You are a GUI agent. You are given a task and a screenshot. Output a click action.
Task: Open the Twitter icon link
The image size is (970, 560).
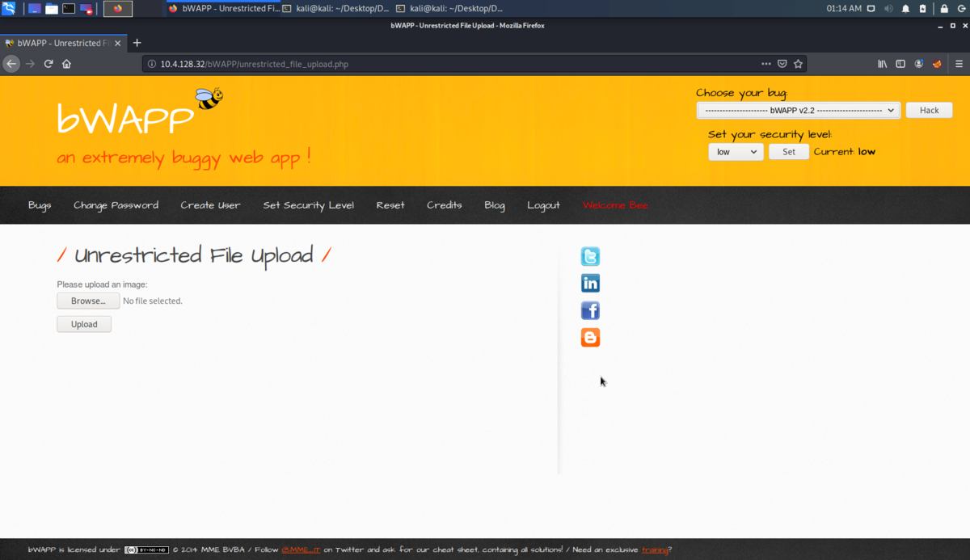click(x=590, y=256)
